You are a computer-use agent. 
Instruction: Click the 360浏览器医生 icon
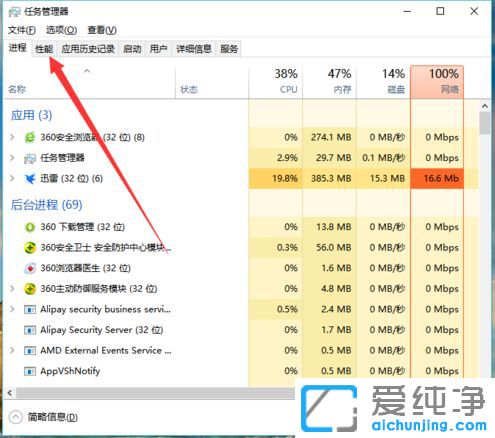30,268
